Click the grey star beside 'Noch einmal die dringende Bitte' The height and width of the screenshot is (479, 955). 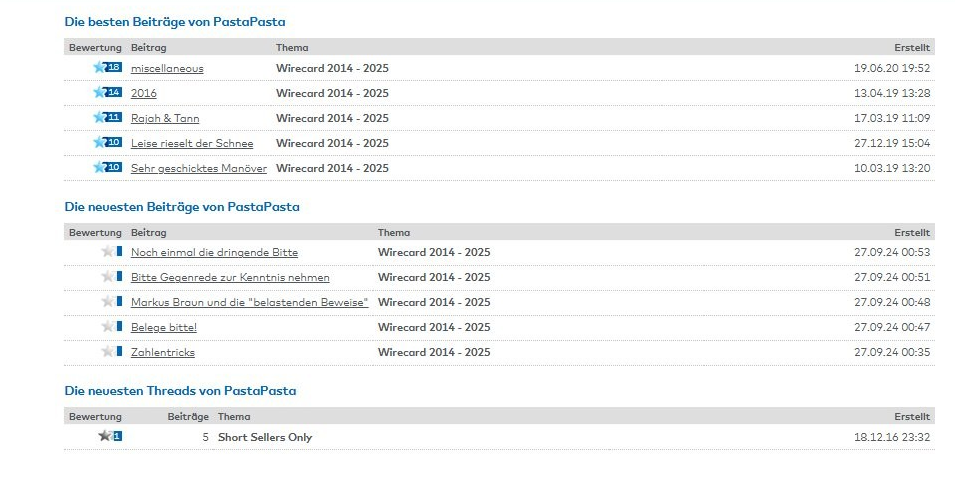pos(108,252)
